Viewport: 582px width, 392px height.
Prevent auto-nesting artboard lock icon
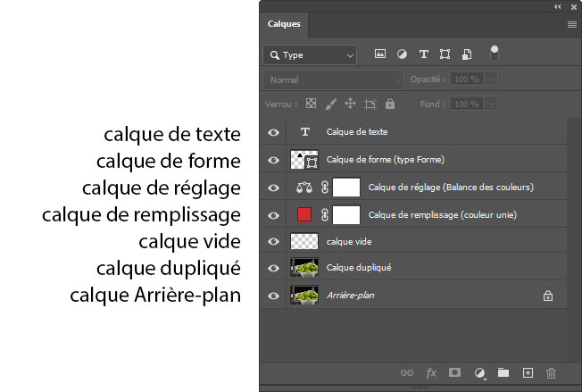pyautogui.click(x=370, y=104)
